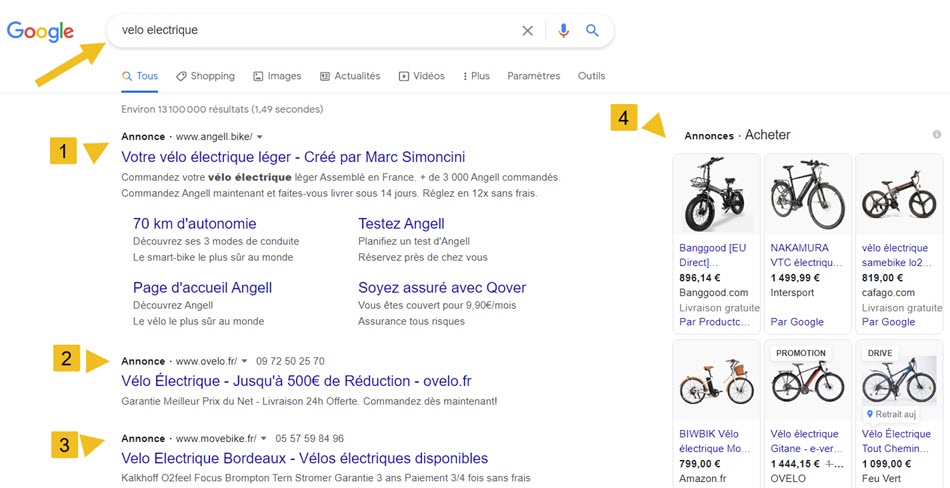
Task: Switch to the Images tab
Action: click(x=277, y=76)
